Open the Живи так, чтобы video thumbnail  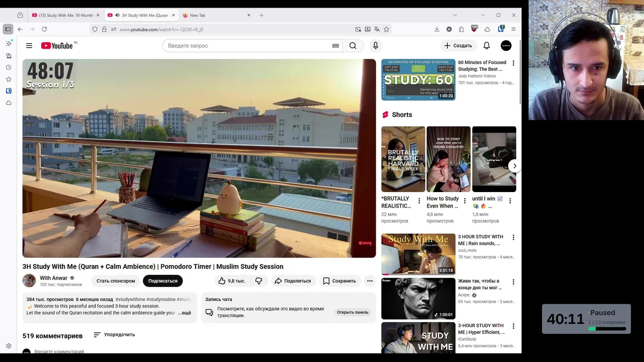coord(418,299)
